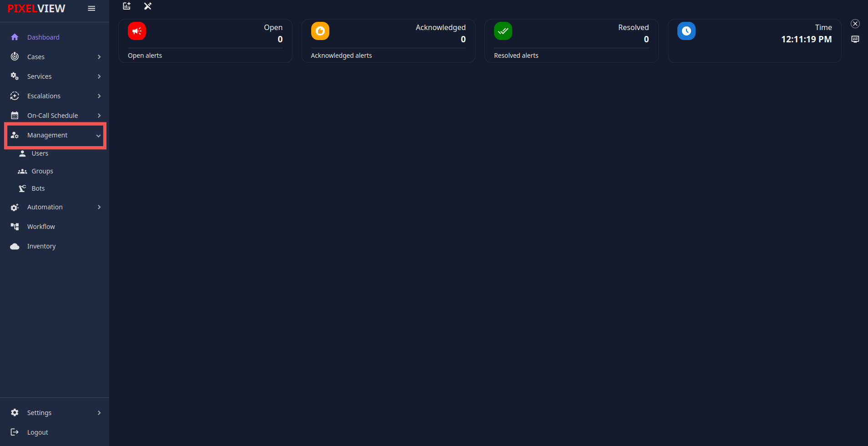Expand the Settings chevron

click(99, 413)
